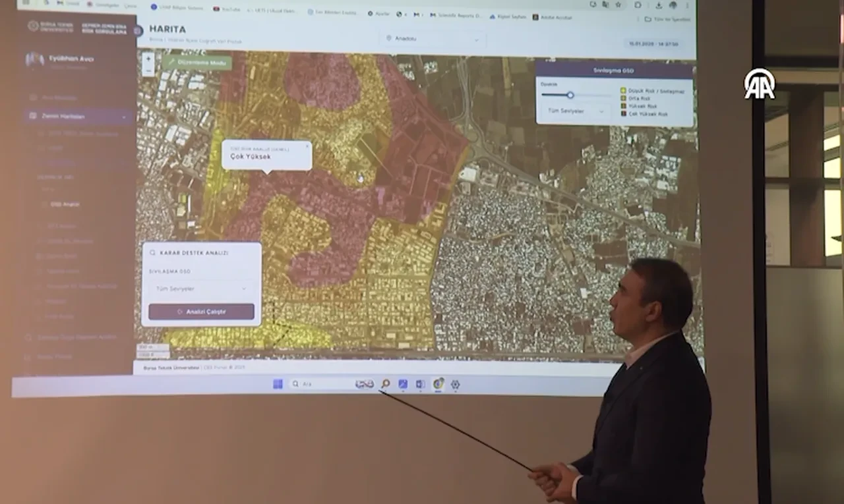
Task: Adjust the Opaklık opacity slider handle
Action: pos(570,96)
